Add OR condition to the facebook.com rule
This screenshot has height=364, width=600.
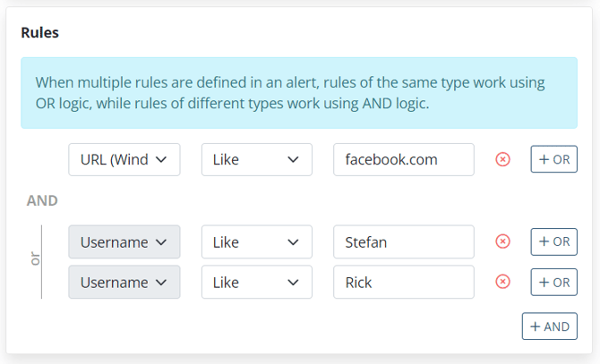click(553, 159)
